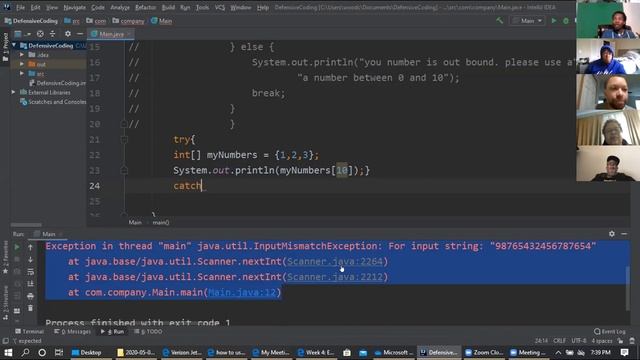Open the Windows Start menu
640x360 pixels.
click(x=8, y=352)
